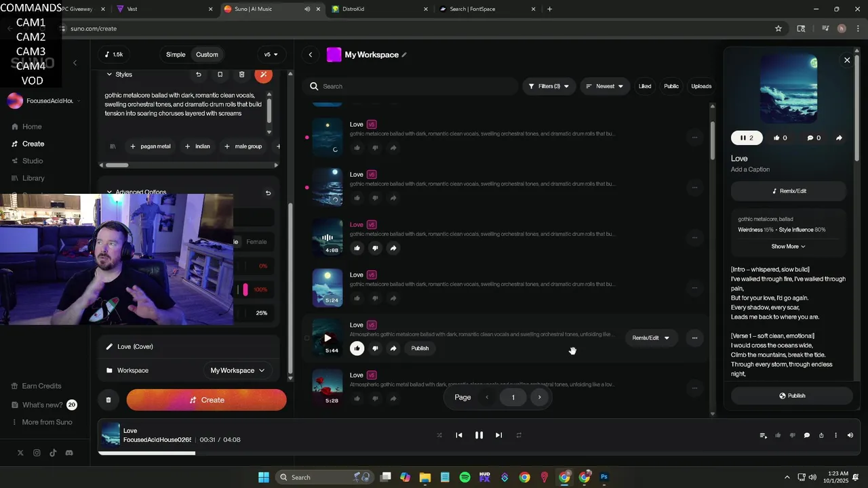The height and width of the screenshot is (488, 868).
Task: Toggle the Uploads filter
Action: click(x=701, y=86)
